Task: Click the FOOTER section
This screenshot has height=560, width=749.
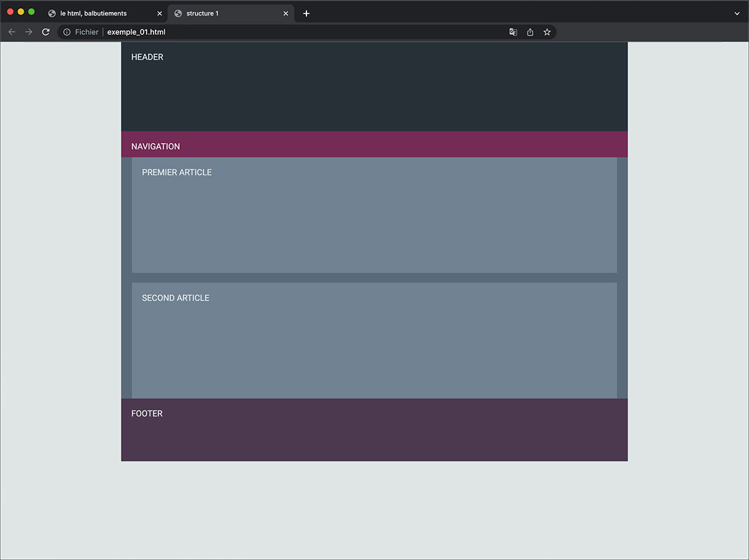Action: click(x=374, y=430)
